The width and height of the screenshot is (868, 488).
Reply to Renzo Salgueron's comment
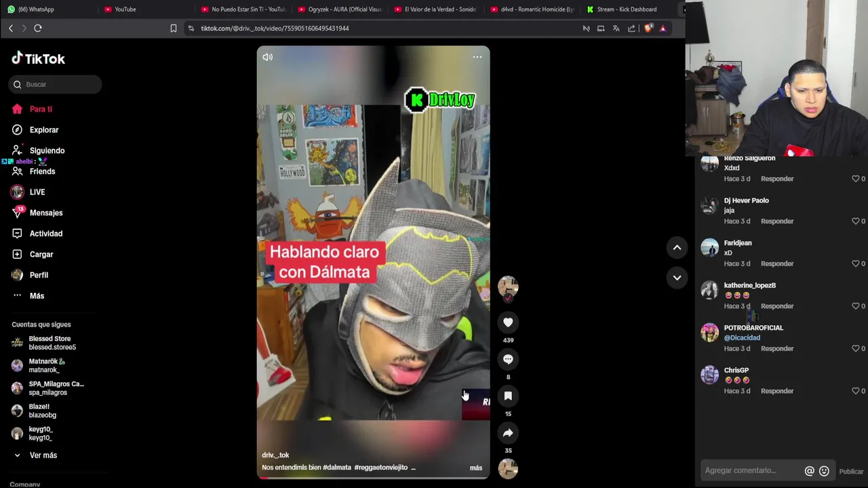coord(777,179)
